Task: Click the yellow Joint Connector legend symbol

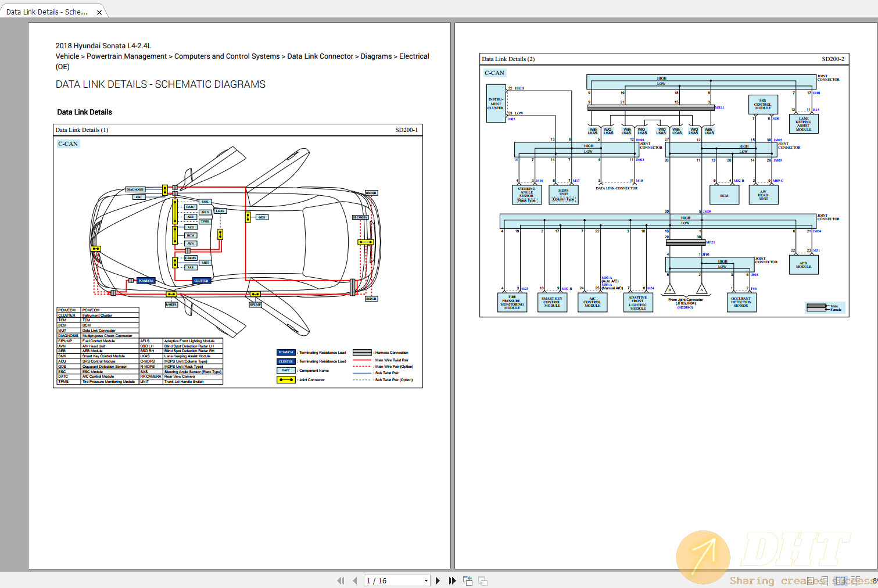Action: (x=286, y=380)
